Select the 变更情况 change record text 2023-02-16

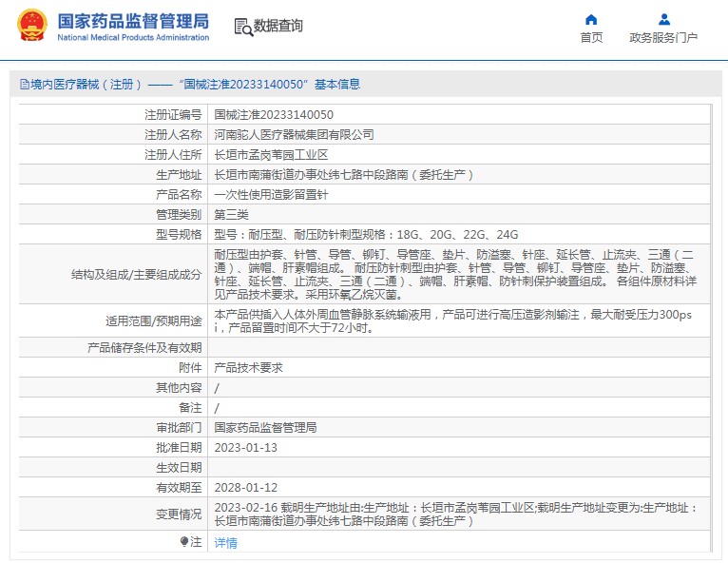point(455,514)
